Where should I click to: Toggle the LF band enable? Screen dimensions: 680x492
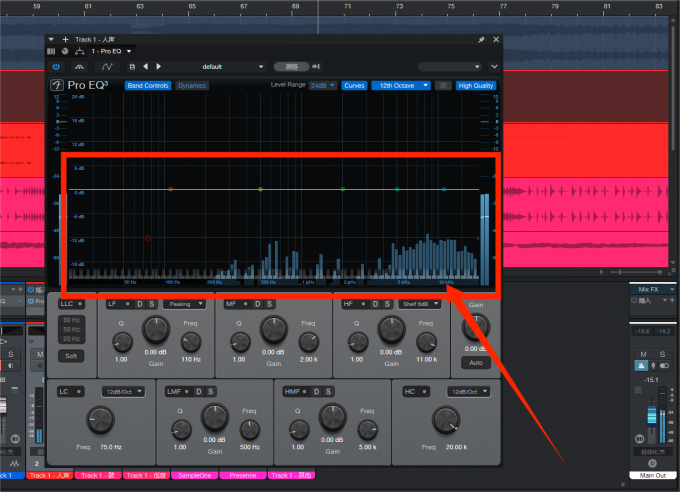(x=128, y=304)
